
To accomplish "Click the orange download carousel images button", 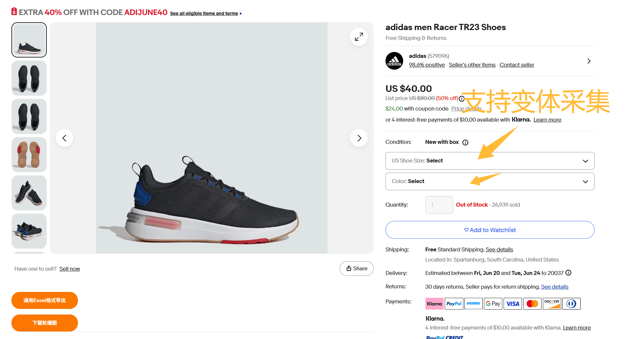I will [45, 323].
